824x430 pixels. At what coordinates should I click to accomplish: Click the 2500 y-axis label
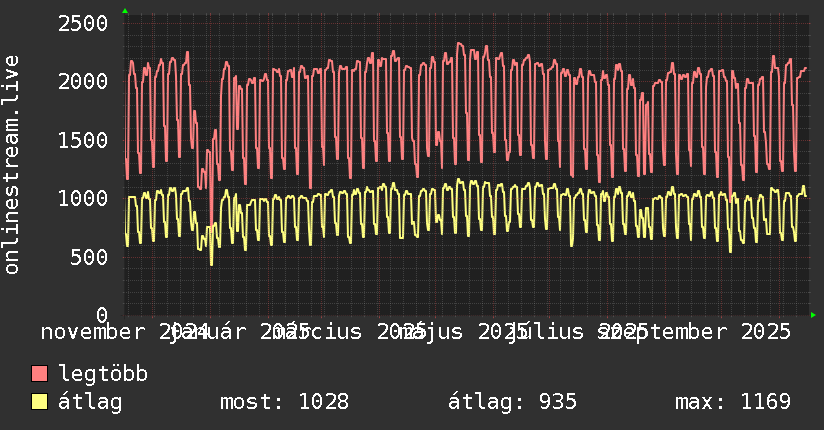[83, 23]
